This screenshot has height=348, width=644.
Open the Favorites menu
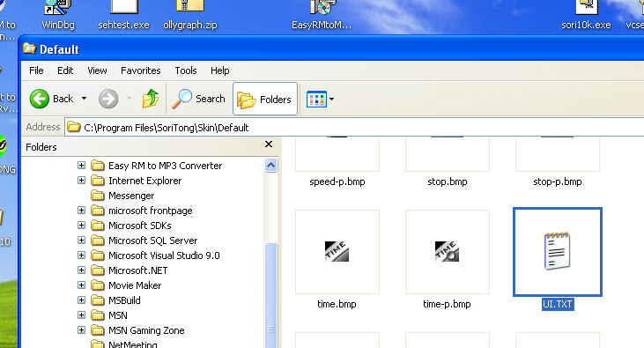click(x=140, y=70)
